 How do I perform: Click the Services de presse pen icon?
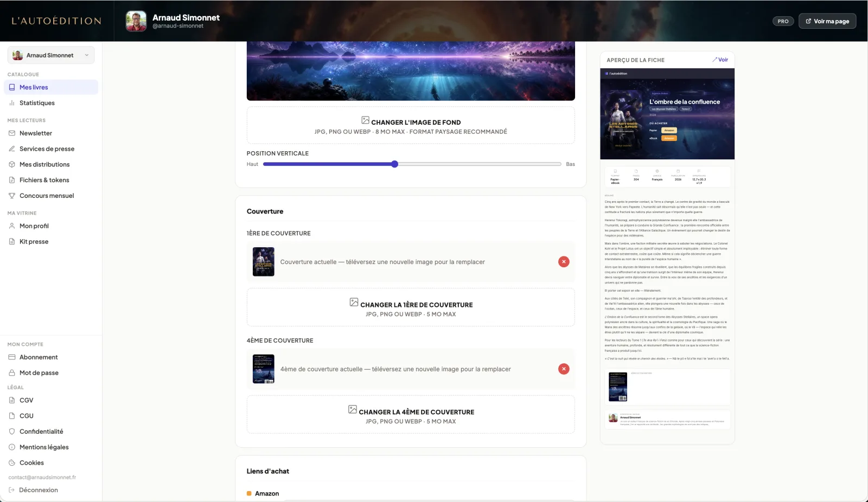[12, 149]
